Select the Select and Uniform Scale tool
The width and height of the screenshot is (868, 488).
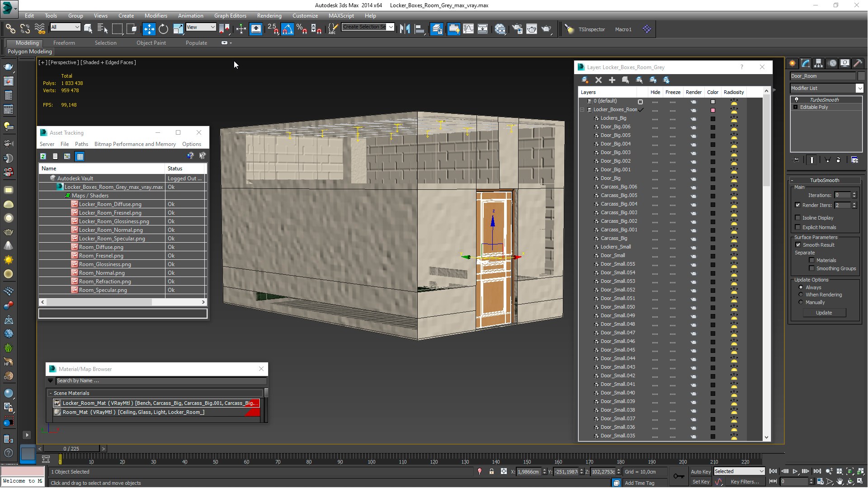[178, 29]
